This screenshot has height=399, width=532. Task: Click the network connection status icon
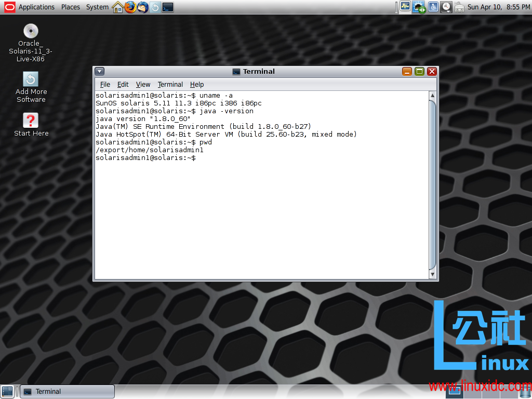[x=419, y=7]
